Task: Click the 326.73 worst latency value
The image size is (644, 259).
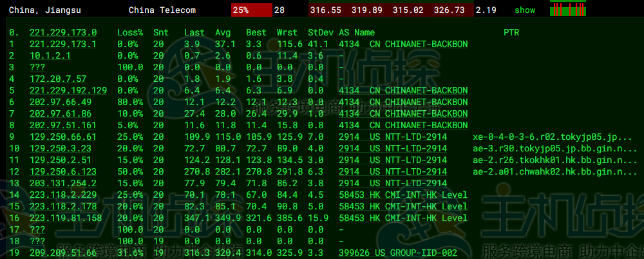Action: (x=449, y=10)
